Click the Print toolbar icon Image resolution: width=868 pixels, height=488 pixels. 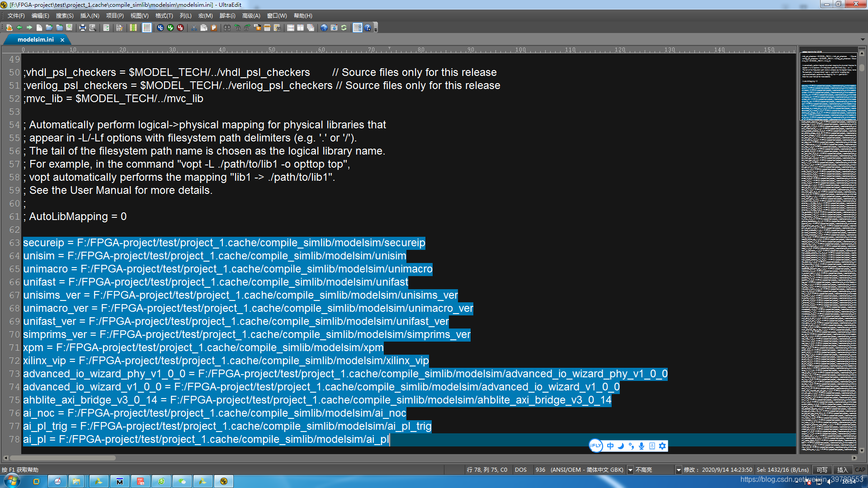(82, 28)
